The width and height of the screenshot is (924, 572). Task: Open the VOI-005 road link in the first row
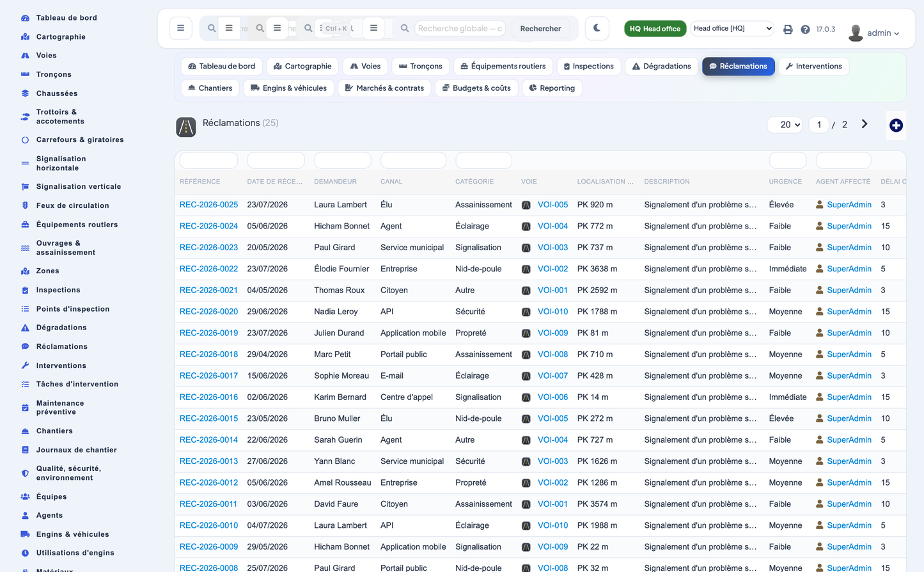552,205
